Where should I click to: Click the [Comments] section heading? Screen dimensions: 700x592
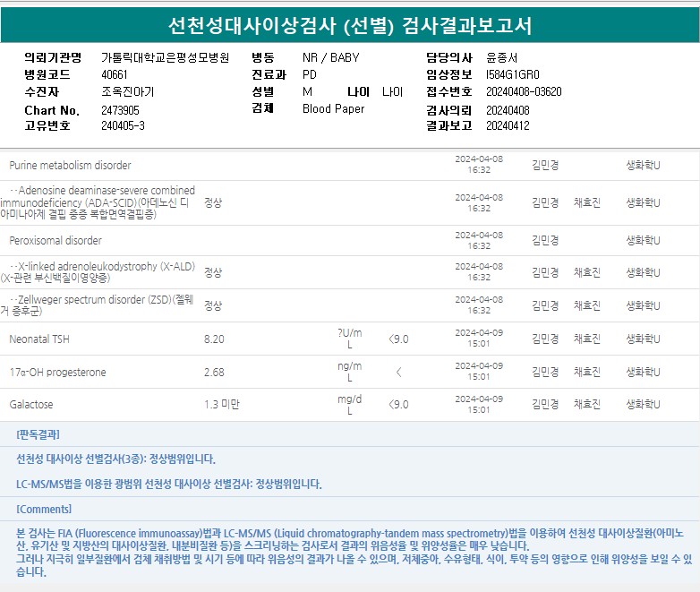pos(44,510)
